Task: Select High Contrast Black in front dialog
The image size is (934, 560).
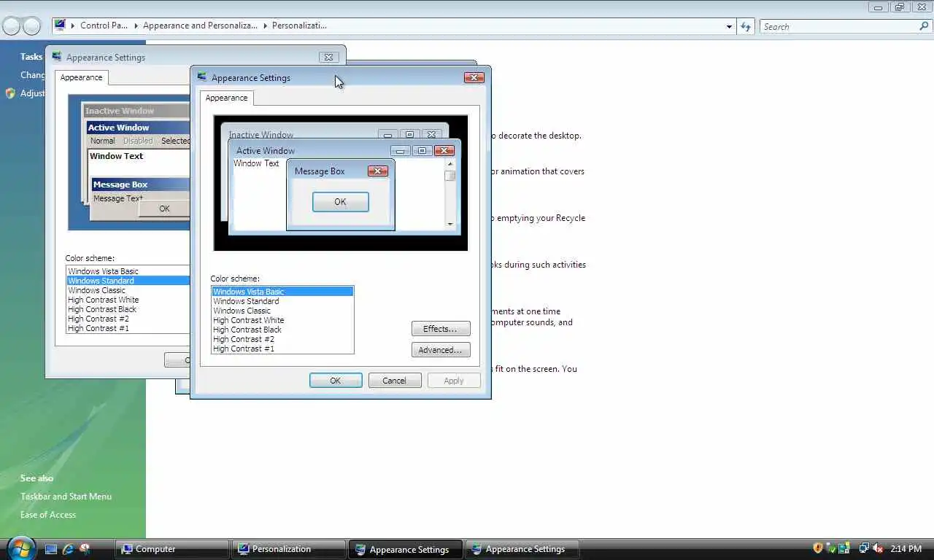Action: tap(282, 330)
